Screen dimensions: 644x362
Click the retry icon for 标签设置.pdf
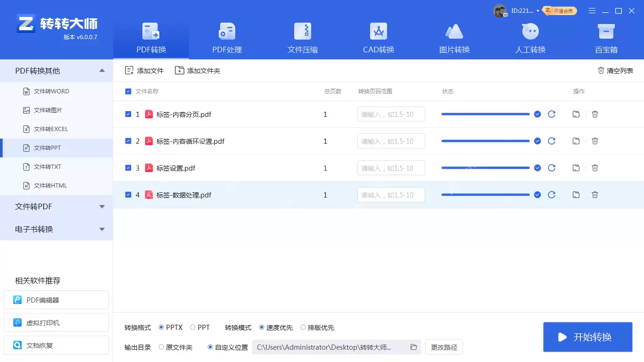pos(552,167)
